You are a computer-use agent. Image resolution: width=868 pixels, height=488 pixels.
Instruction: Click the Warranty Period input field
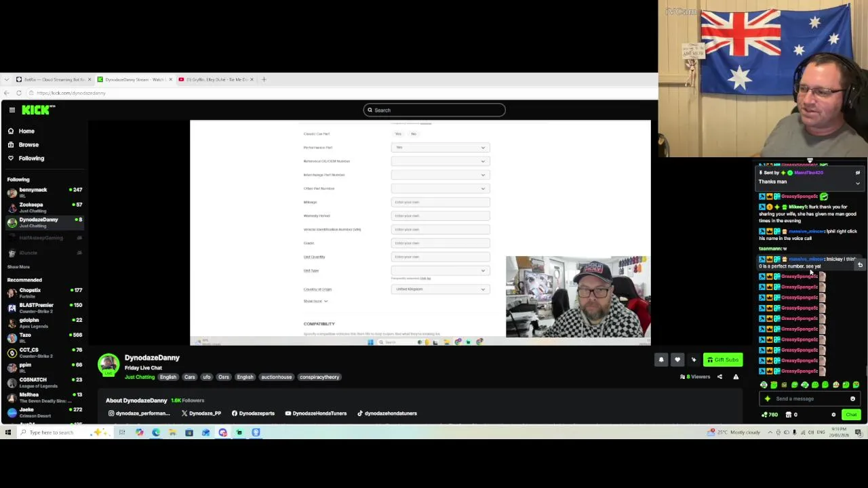click(440, 216)
